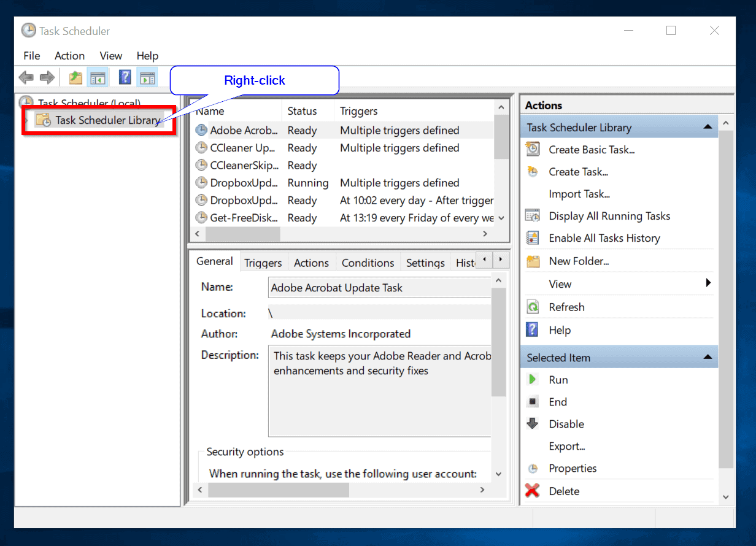The width and height of the screenshot is (756, 546).
Task: Collapse the Selected Item actions section
Action: (x=708, y=357)
